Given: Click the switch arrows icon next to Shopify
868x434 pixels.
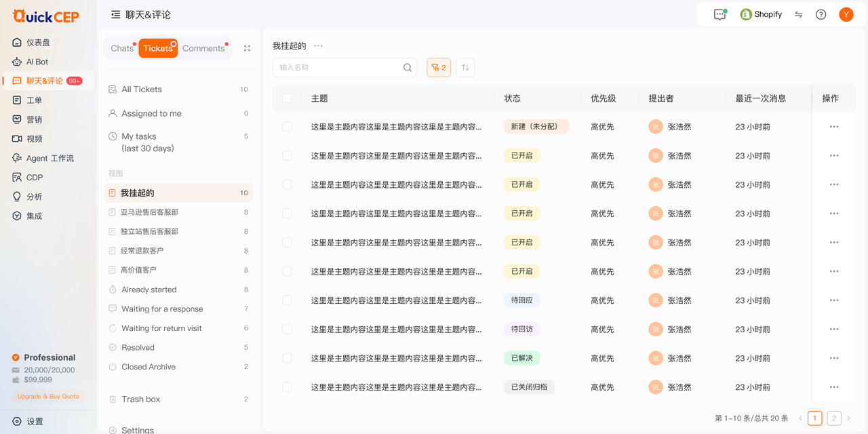Looking at the screenshot, I should 798,14.
